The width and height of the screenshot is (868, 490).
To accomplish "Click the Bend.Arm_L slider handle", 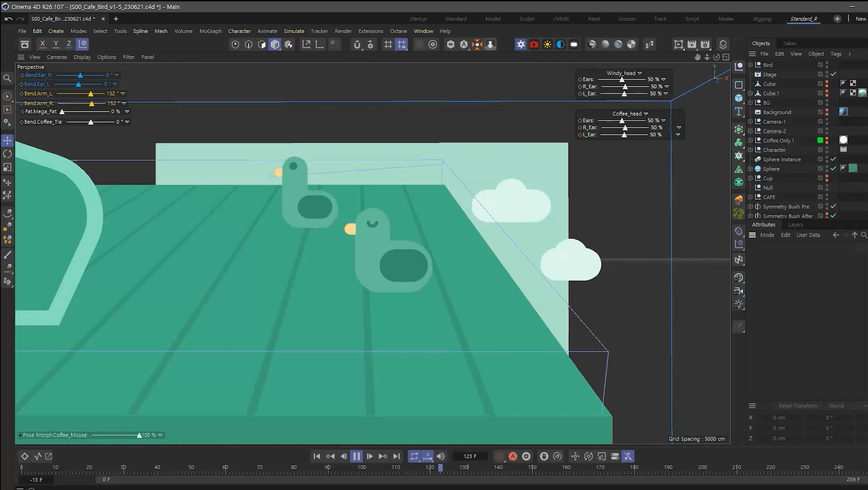I will click(x=91, y=93).
